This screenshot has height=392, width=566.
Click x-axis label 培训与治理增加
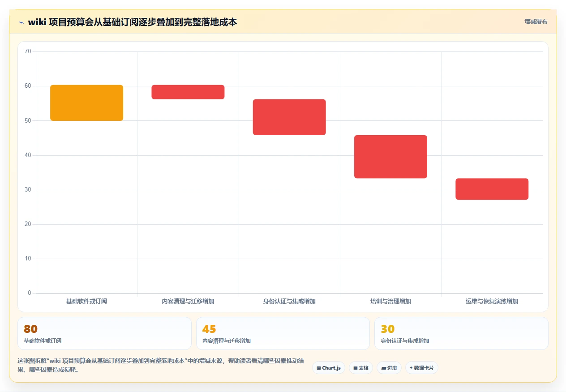pos(390,301)
